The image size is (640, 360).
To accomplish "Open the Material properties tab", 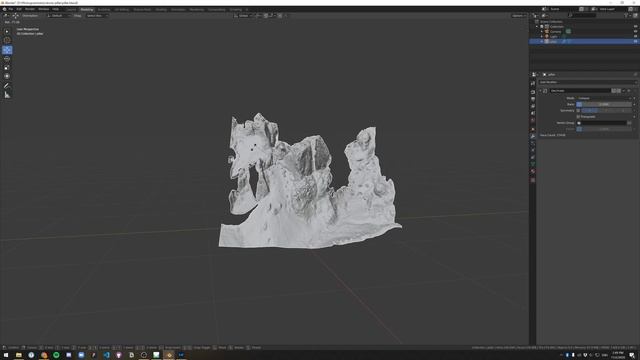I will click(533, 171).
